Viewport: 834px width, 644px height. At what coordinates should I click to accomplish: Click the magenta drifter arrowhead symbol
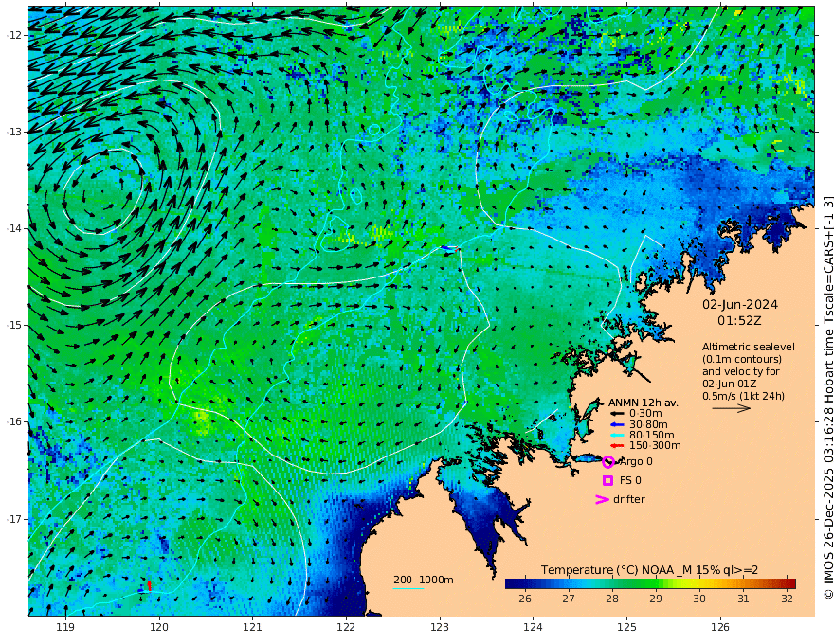602,499
